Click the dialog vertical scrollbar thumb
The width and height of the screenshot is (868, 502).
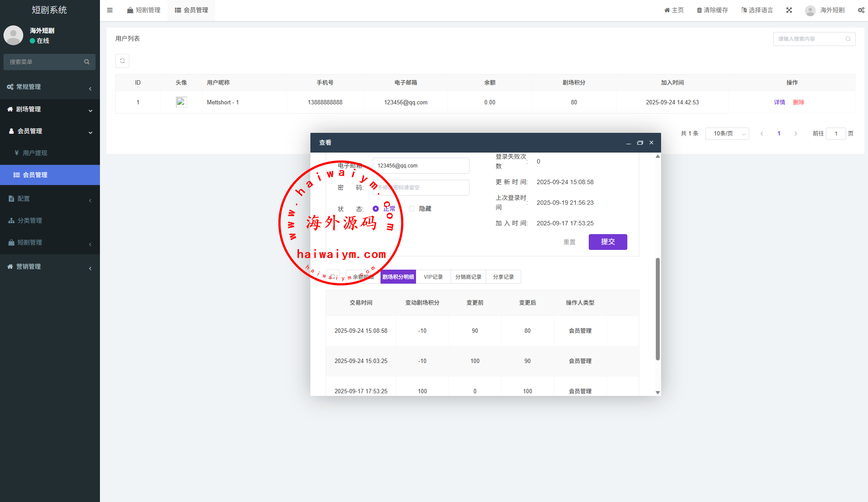(658, 309)
